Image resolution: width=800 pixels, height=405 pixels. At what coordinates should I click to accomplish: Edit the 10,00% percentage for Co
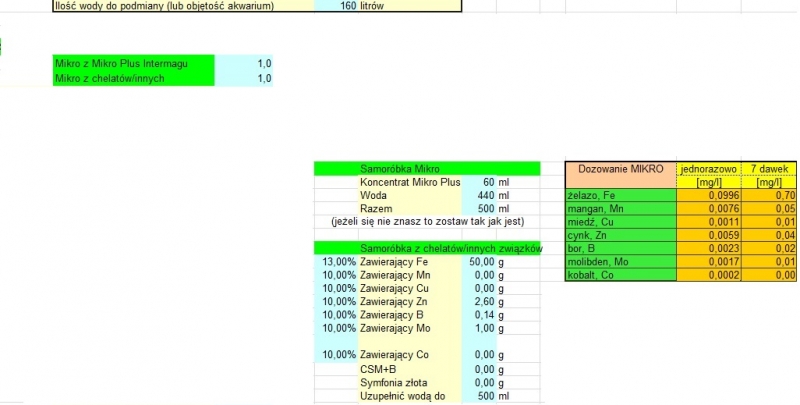[337, 355]
